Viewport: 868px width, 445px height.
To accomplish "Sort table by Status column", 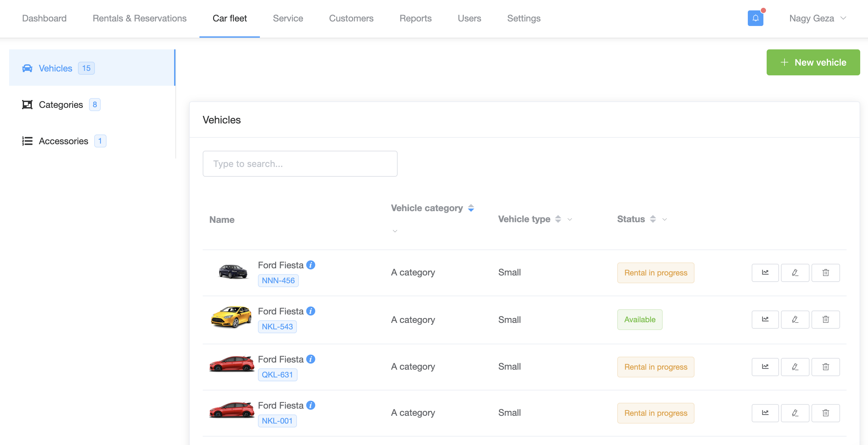I will (653, 219).
